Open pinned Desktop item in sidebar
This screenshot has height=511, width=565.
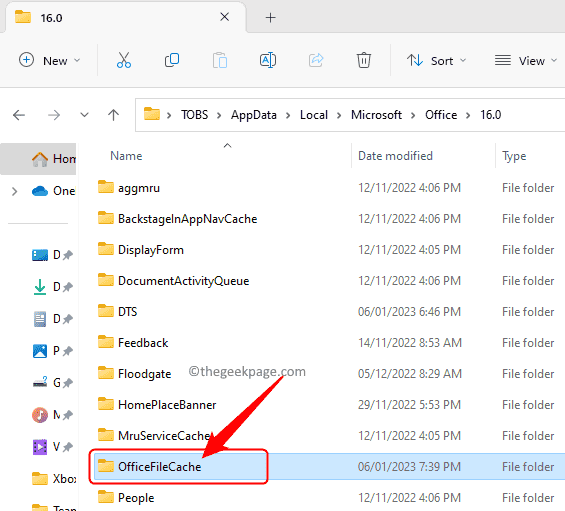(52, 255)
